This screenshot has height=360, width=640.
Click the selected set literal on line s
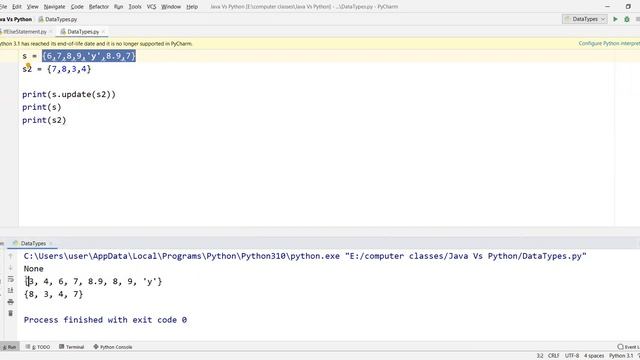click(x=89, y=56)
